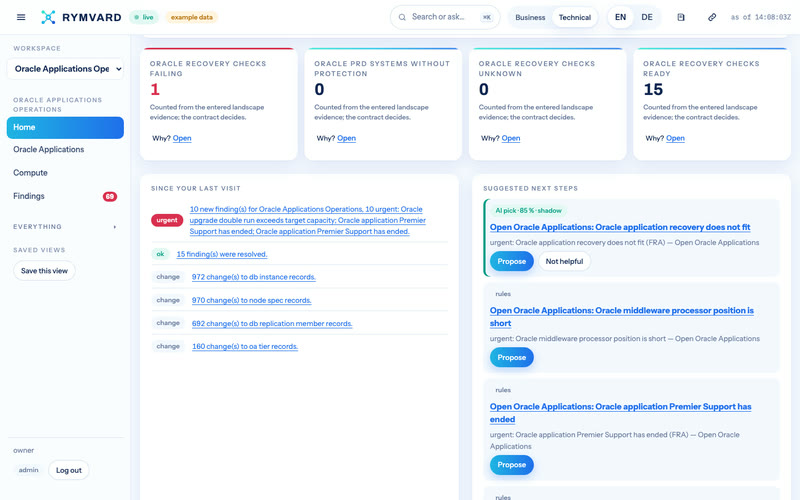Click Save this view button
The image size is (800, 500).
[44, 271]
